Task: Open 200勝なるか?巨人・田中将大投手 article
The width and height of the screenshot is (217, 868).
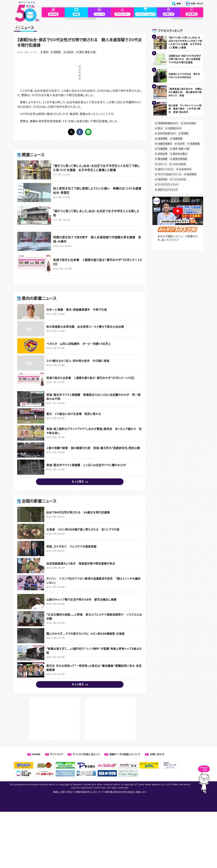Action: click(80, 363)
